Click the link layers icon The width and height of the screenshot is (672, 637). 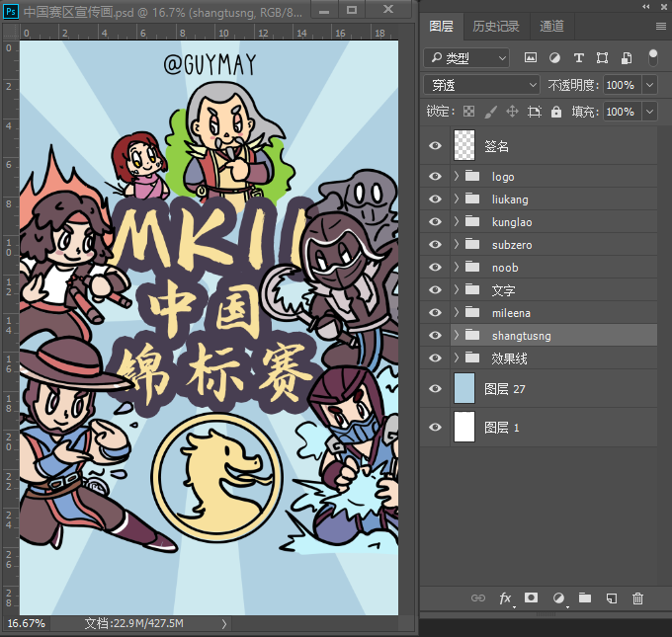[478, 597]
